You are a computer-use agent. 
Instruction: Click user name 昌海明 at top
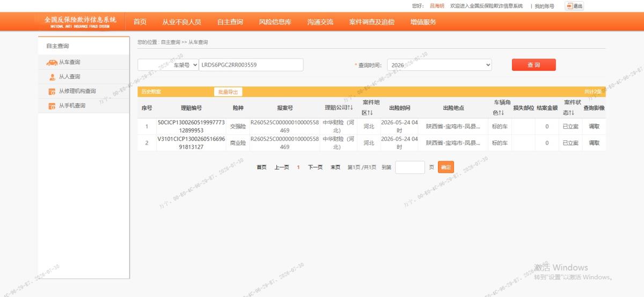point(437,6)
